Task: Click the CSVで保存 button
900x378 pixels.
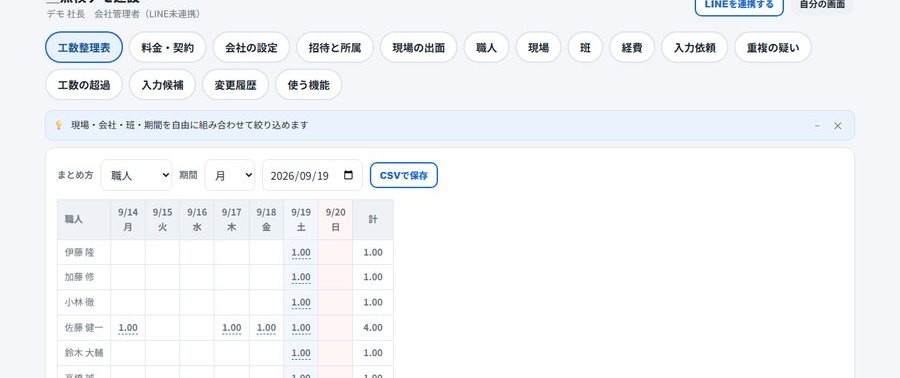Action: click(x=404, y=176)
